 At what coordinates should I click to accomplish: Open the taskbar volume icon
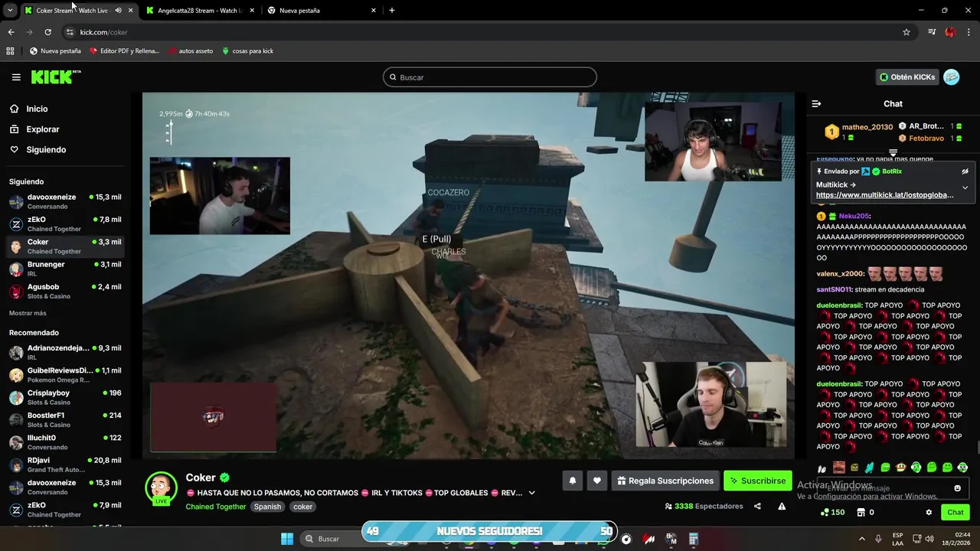pos(929,539)
